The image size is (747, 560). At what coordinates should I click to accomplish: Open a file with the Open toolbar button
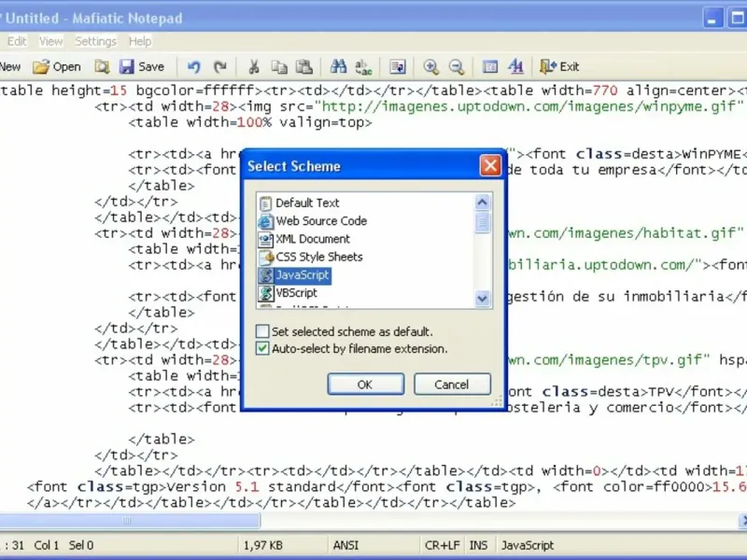[57, 66]
